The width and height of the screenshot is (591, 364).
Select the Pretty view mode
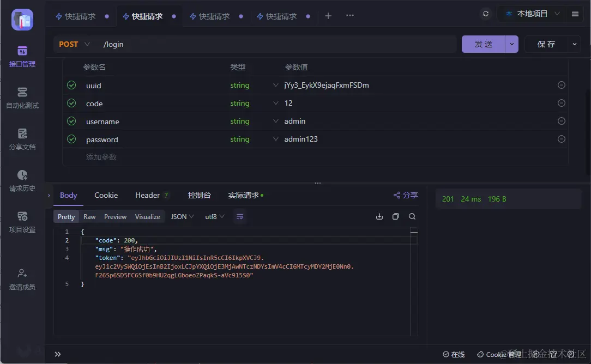67,217
